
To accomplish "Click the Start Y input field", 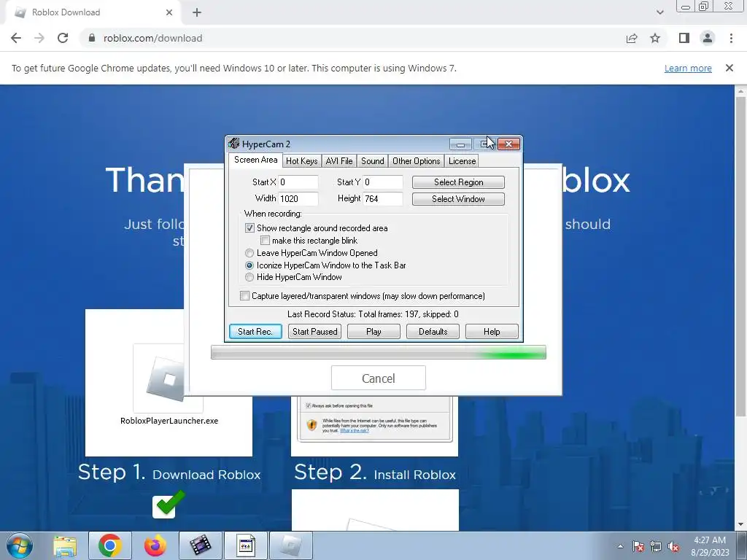I will (x=383, y=182).
